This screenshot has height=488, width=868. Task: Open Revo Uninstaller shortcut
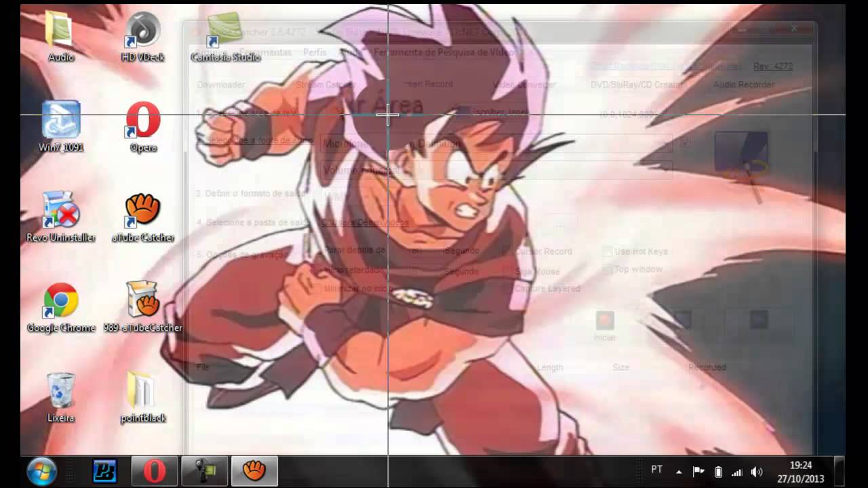click(x=61, y=217)
